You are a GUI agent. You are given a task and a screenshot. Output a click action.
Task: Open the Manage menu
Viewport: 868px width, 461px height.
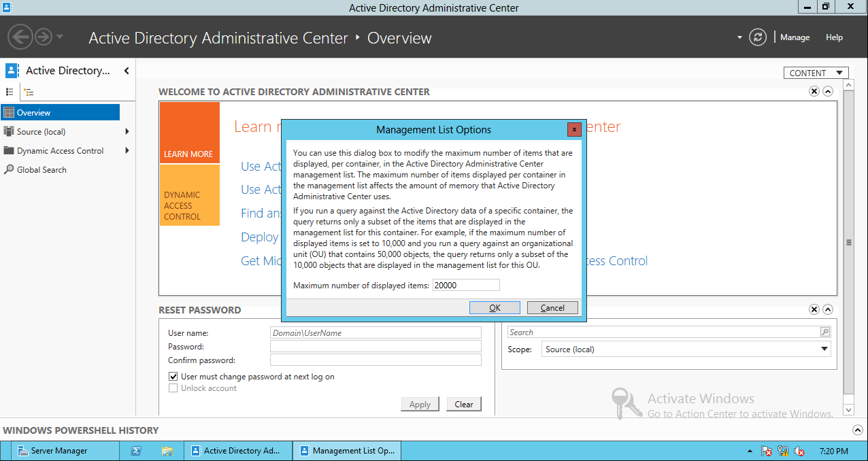795,37
